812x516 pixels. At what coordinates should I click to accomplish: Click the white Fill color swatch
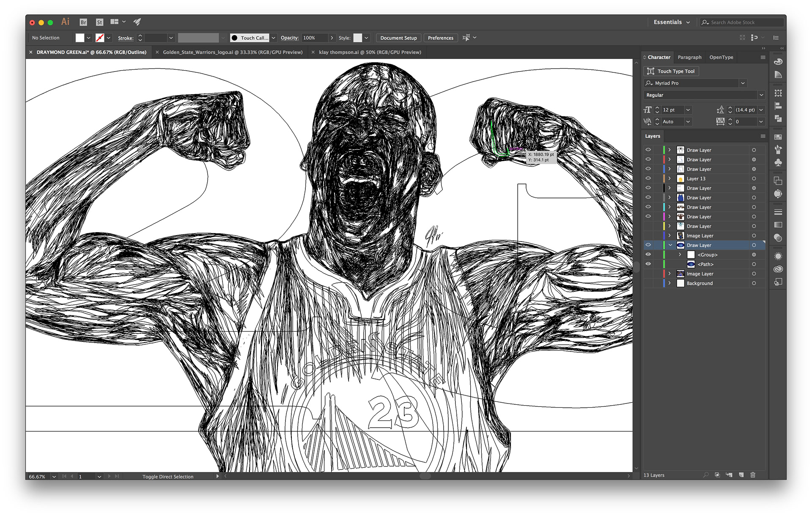[80, 38]
